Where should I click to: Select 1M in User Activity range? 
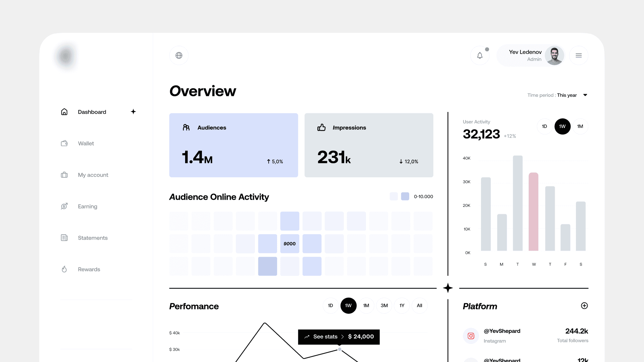(x=580, y=126)
